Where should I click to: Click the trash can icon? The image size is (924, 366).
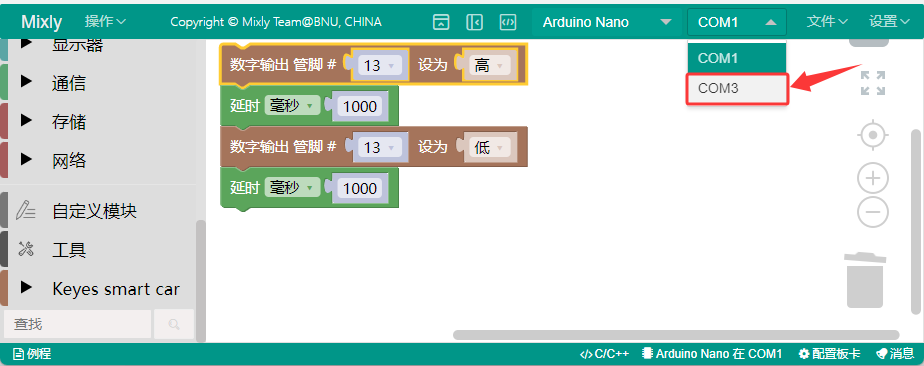(865, 280)
